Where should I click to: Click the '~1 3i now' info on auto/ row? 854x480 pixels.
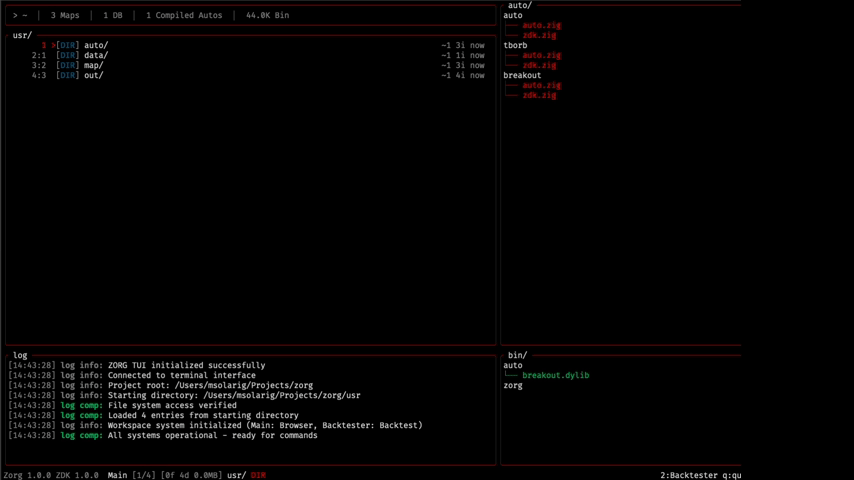[462, 45]
